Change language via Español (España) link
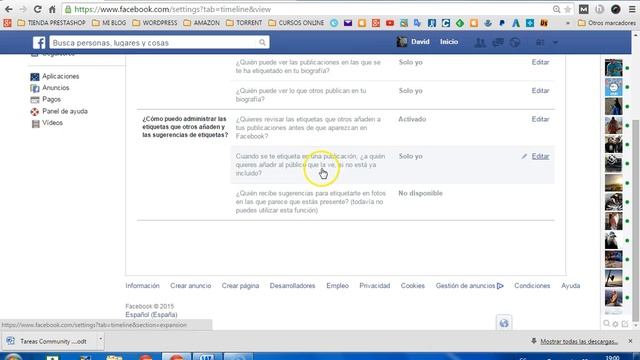Screen dimensions: 640x360 pyautogui.click(x=151, y=315)
